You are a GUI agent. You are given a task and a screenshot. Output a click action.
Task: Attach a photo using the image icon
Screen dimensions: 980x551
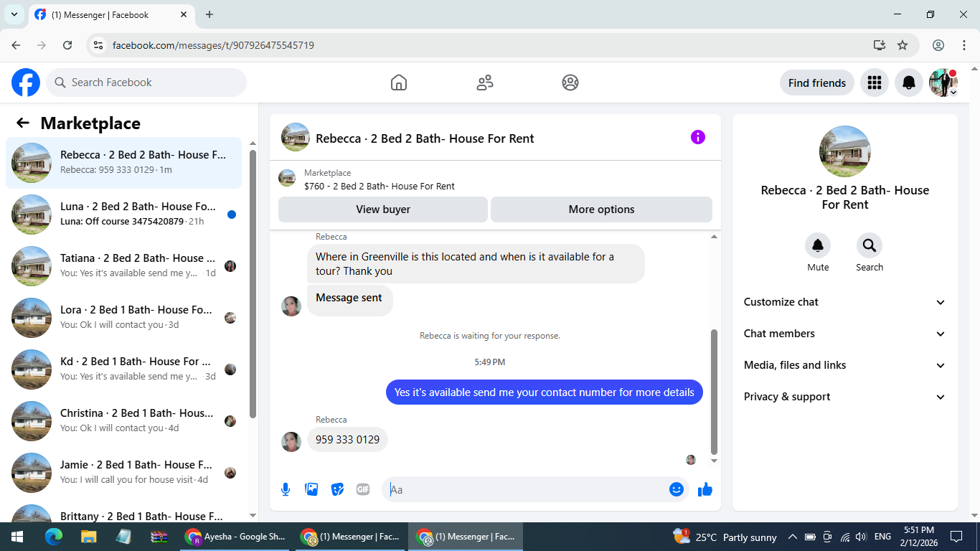tap(311, 489)
